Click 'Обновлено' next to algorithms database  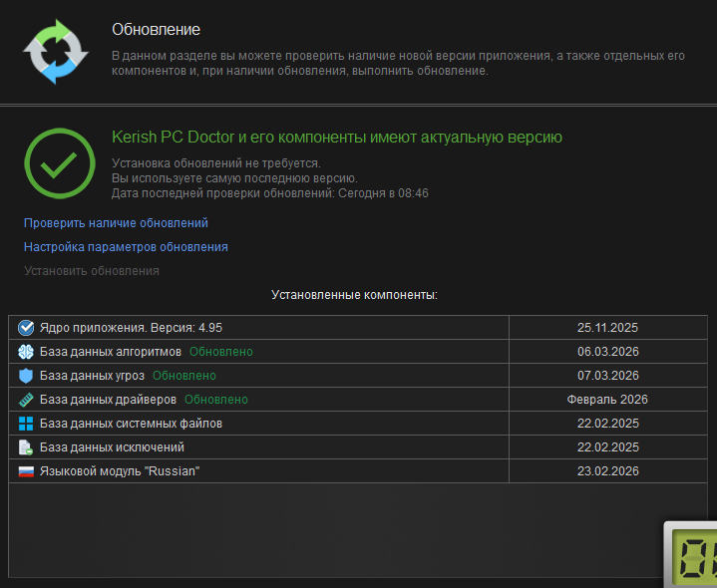[x=221, y=352]
